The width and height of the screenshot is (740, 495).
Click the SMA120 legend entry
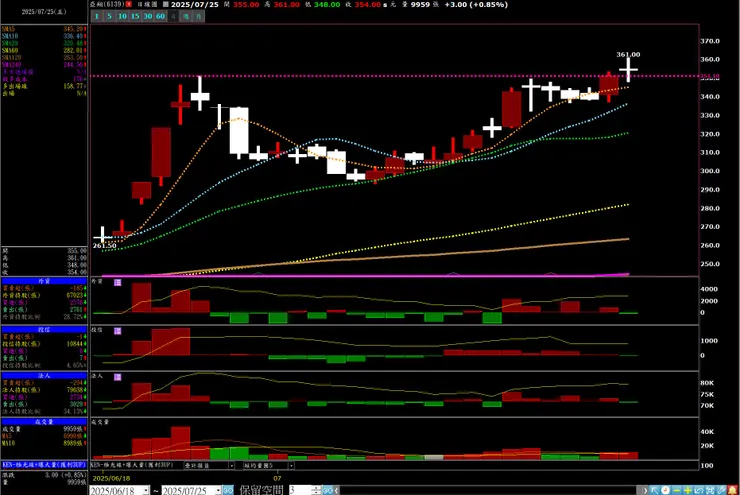pyautogui.click(x=44, y=58)
